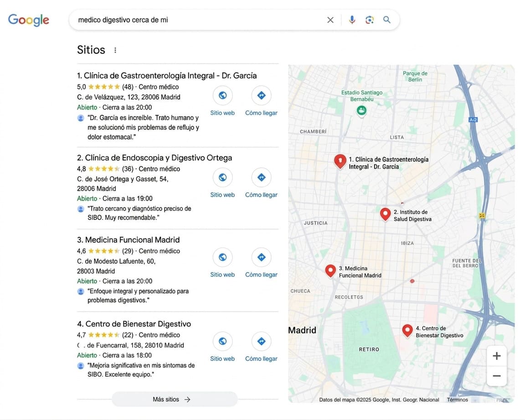Click the 'RETIRO' map label
The width and height of the screenshot is (525, 420).
pyautogui.click(x=369, y=349)
